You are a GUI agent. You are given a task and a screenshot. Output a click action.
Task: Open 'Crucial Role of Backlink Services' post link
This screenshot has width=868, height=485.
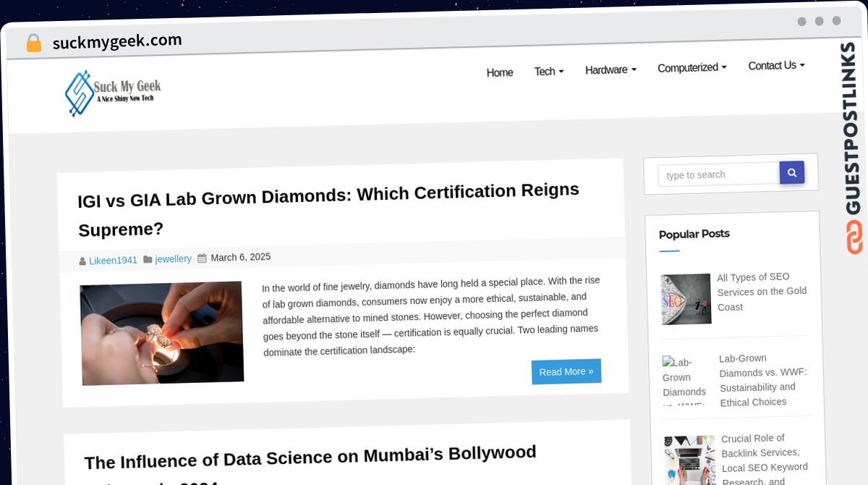coord(765,459)
